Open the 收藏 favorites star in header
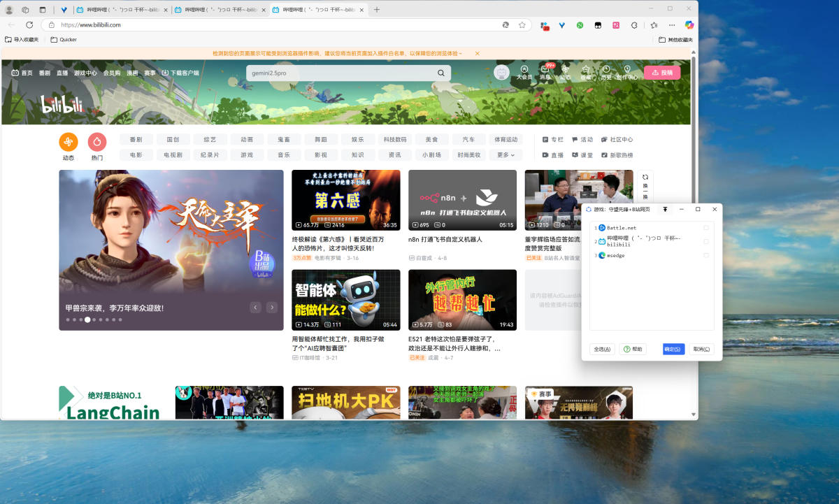The image size is (839, 504). [x=586, y=69]
